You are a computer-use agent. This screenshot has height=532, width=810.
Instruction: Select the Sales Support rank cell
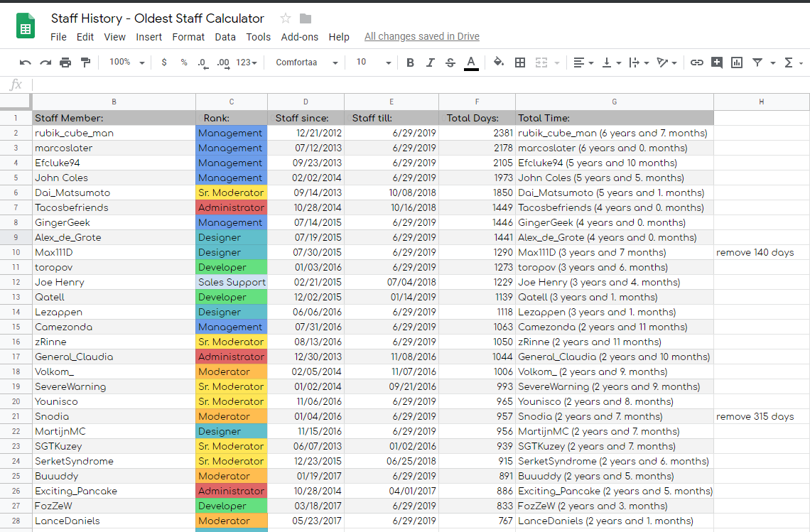(232, 282)
